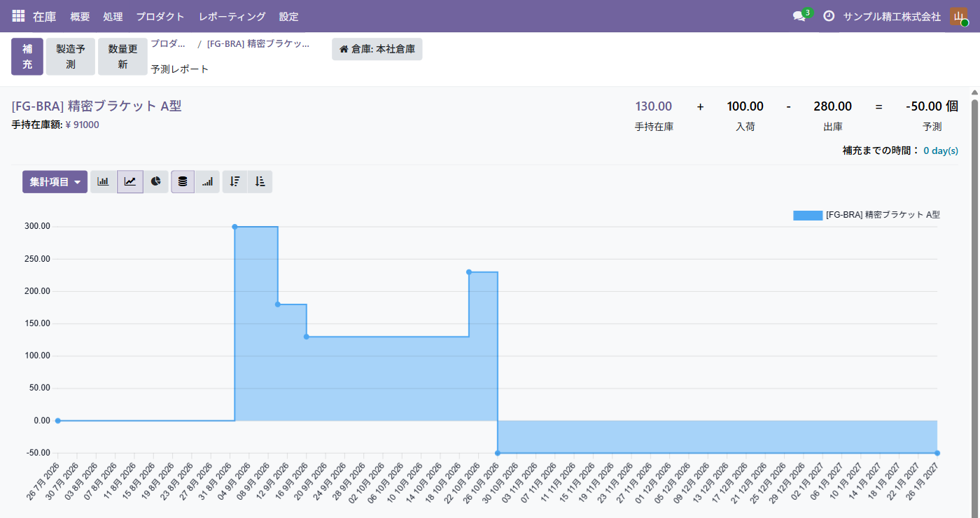Screen dimensions: 980x518
Task: Open product title [FG-BRA] 精密ブラケット A型
Action: pos(97,106)
